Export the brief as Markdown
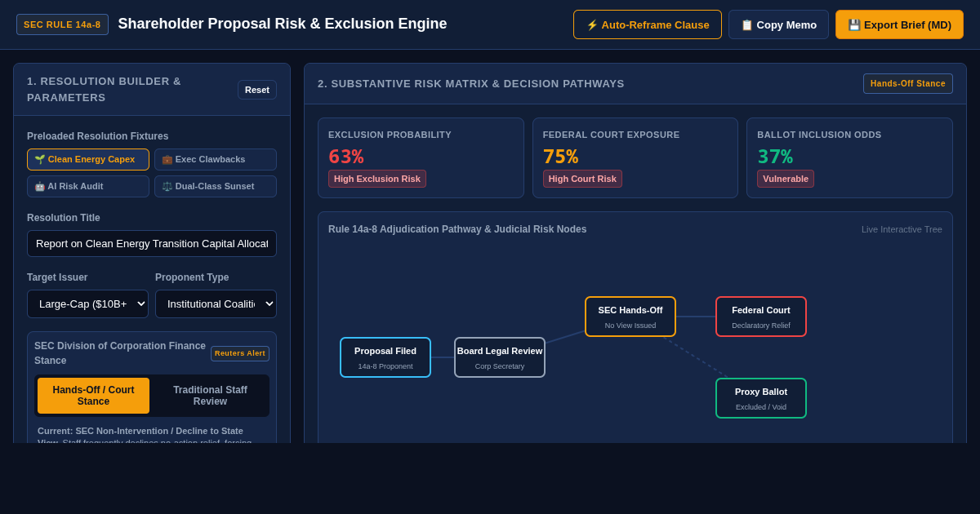 899,24
